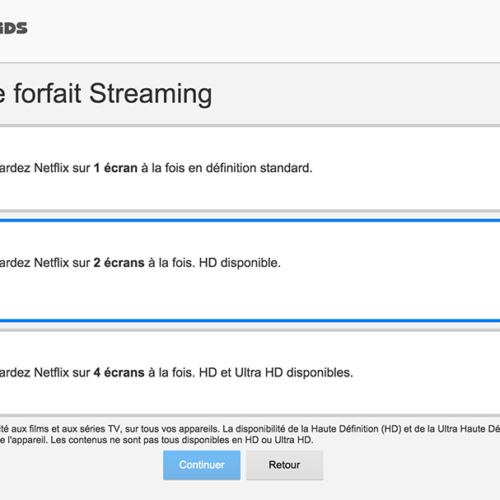The width and height of the screenshot is (500, 500).
Task: Click the bold '2 écrans' text
Action: [x=119, y=263]
